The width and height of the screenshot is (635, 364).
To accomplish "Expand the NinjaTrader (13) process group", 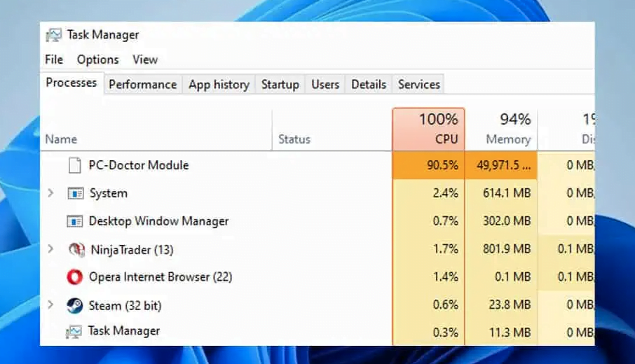I will tap(50, 248).
